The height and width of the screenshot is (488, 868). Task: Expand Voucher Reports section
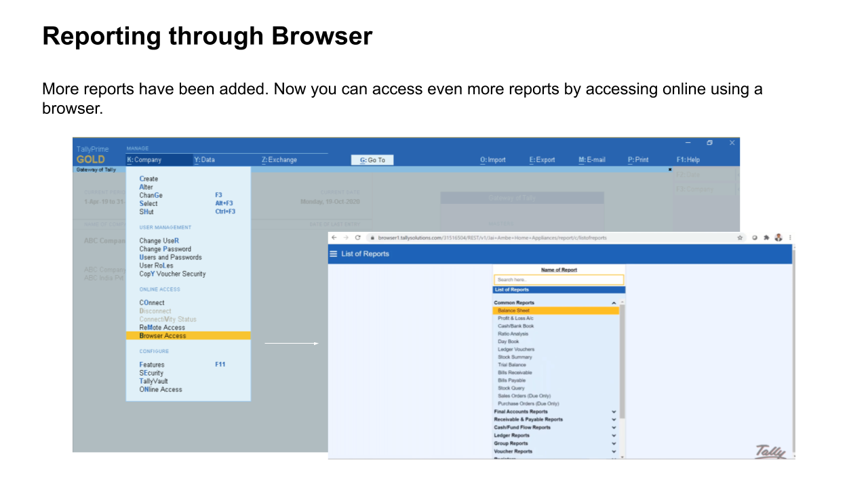click(614, 451)
